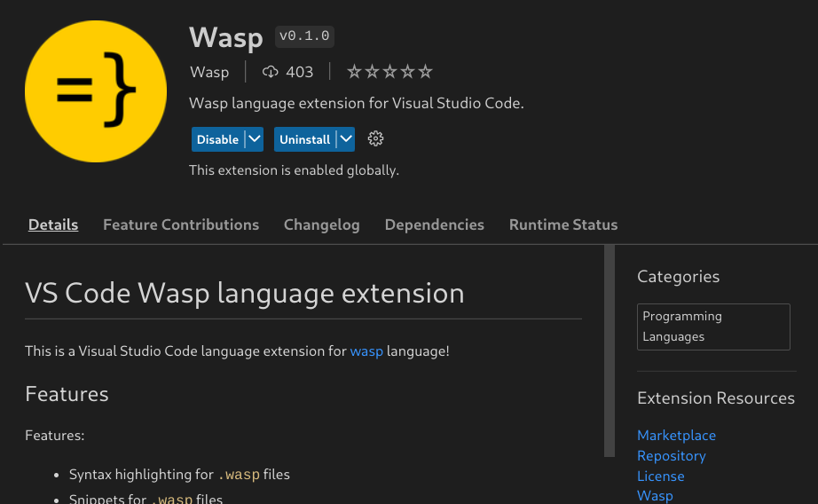Click the details vertical scrollbar
The width and height of the screenshot is (818, 504).
pyautogui.click(x=610, y=351)
